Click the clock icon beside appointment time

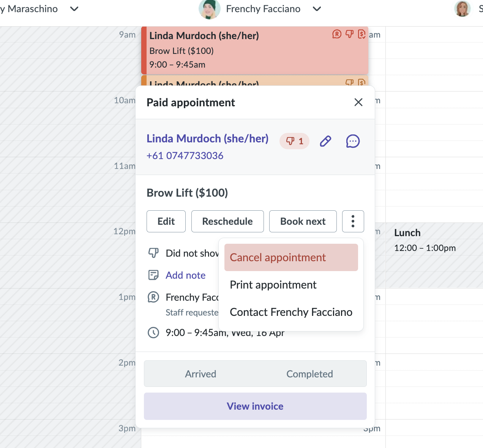pyautogui.click(x=153, y=333)
